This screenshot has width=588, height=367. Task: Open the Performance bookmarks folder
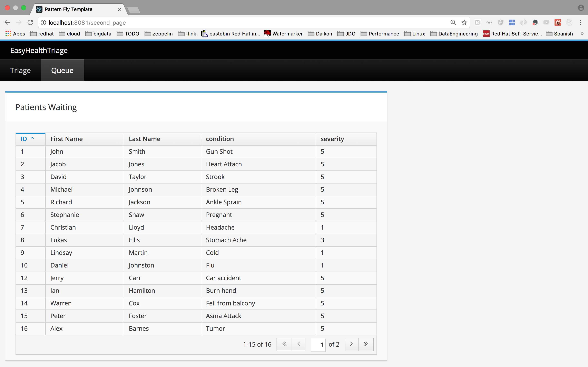pyautogui.click(x=380, y=34)
